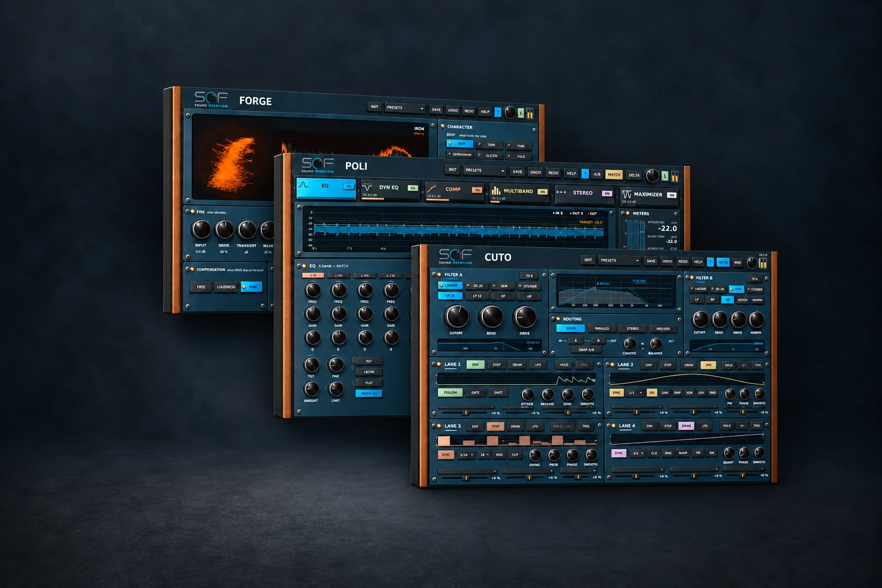Screen dimensions: 882x588
Task: Toggle the MAXIMIZER ON switch in POLI
Action: (x=672, y=195)
